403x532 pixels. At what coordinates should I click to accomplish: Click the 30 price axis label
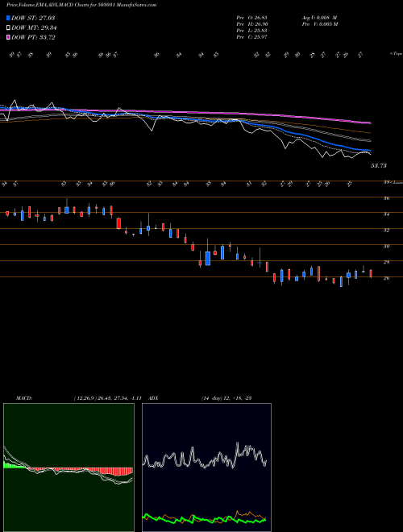coord(386,247)
